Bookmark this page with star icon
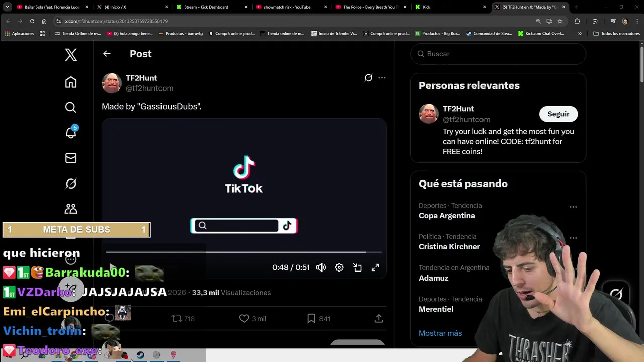 click(x=560, y=21)
